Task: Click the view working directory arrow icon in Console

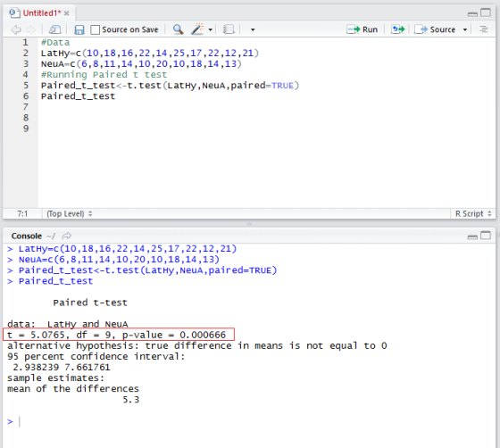Action: point(67,236)
